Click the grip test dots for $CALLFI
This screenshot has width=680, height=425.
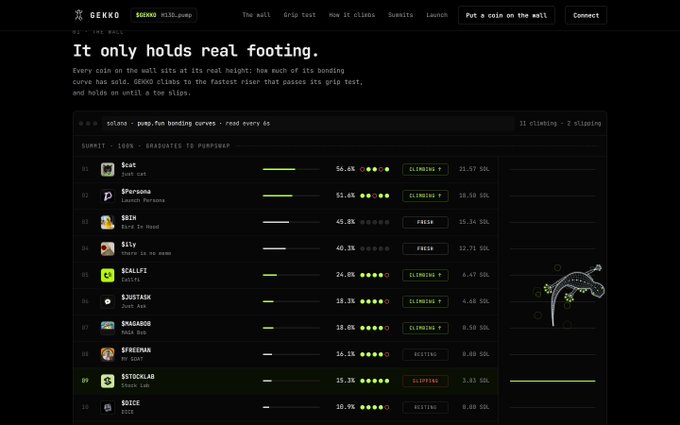pyautogui.click(x=375, y=275)
